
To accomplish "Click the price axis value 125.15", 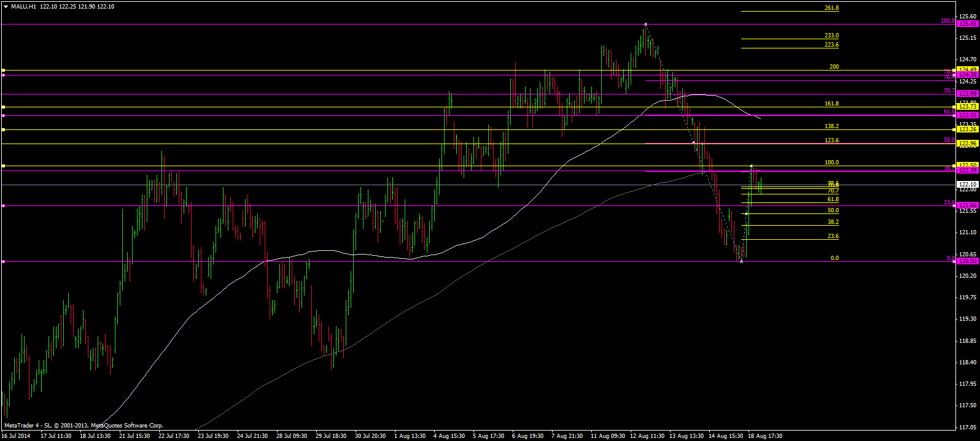I will (967, 38).
